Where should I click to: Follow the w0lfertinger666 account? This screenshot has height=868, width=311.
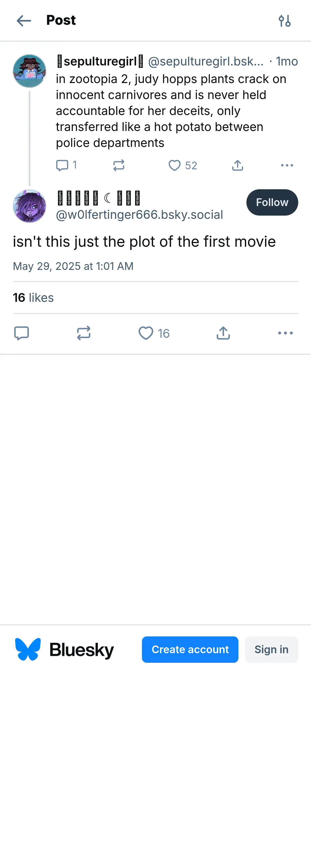click(272, 203)
